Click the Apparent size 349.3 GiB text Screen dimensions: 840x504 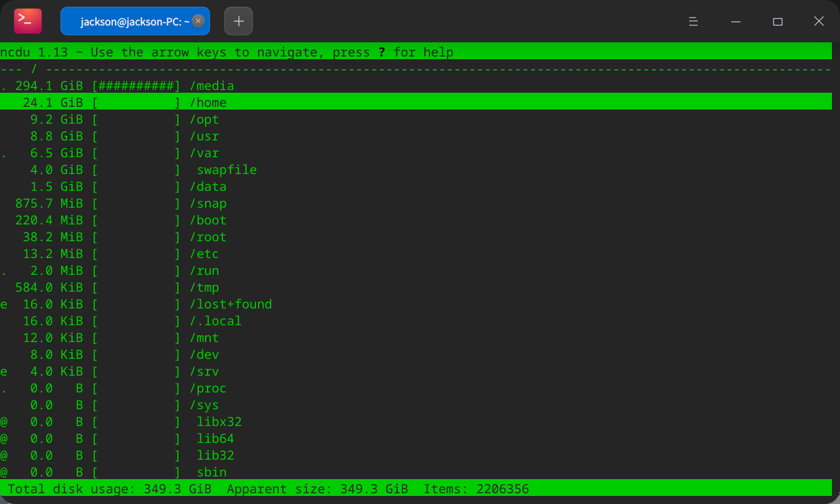317,489
